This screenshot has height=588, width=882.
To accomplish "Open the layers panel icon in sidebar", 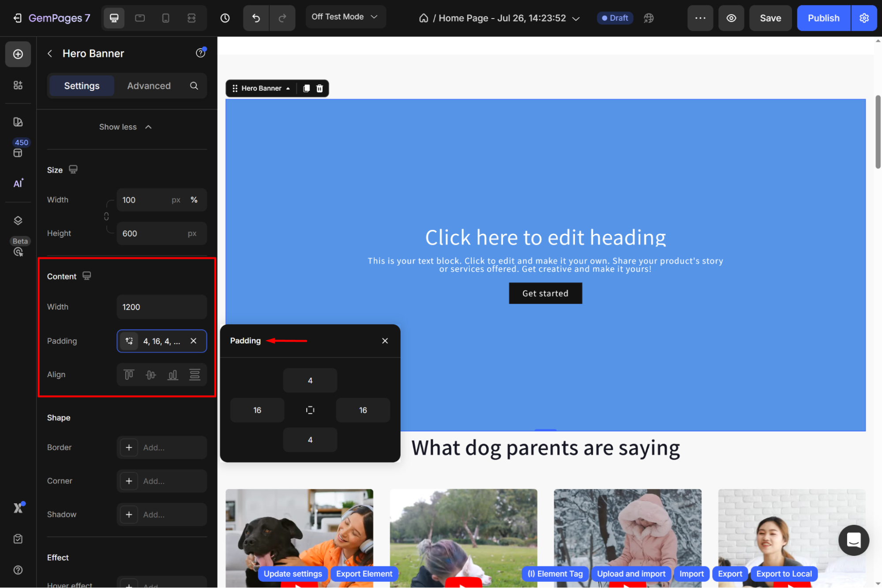I will [x=18, y=221].
